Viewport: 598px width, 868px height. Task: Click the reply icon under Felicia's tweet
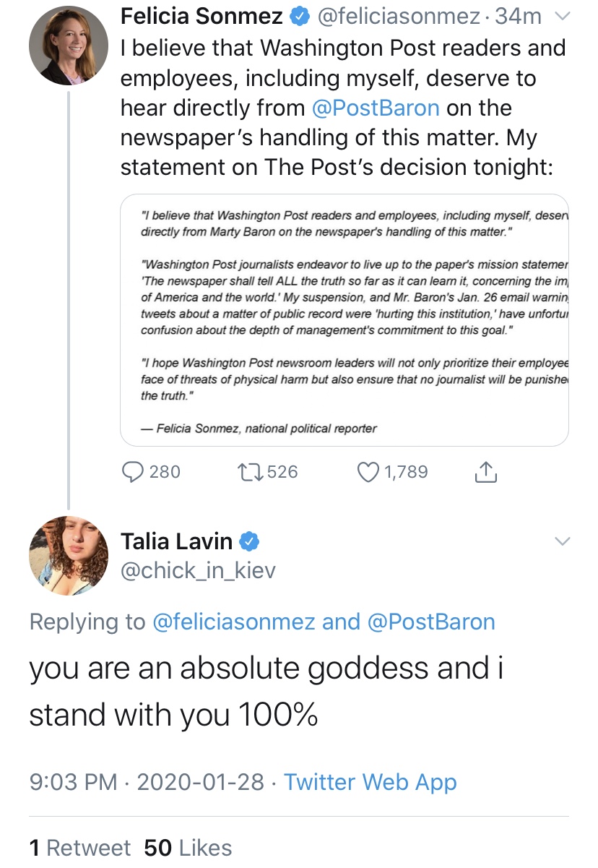click(x=133, y=472)
